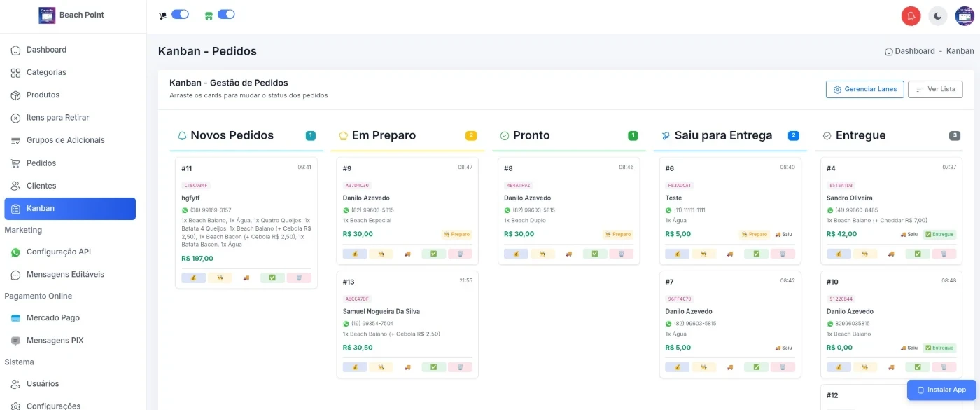Click delivery truck icon on order #11
The height and width of the screenshot is (410, 980).
point(246,278)
